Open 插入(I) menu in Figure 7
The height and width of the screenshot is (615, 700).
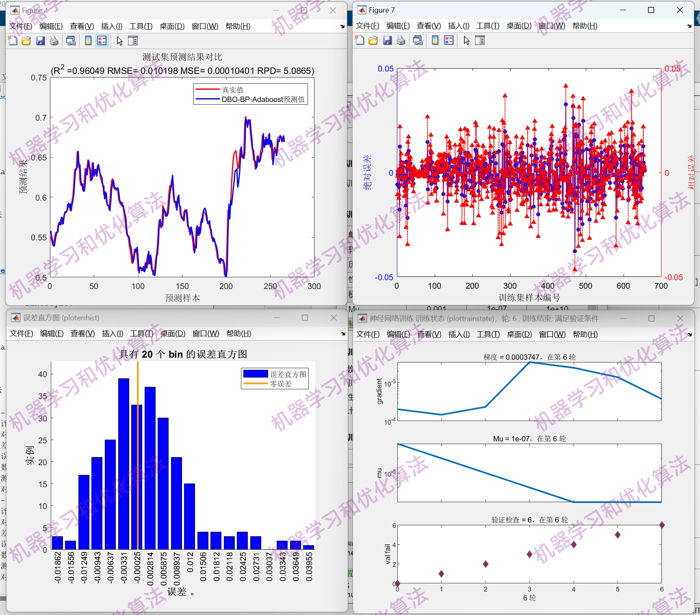459,26
